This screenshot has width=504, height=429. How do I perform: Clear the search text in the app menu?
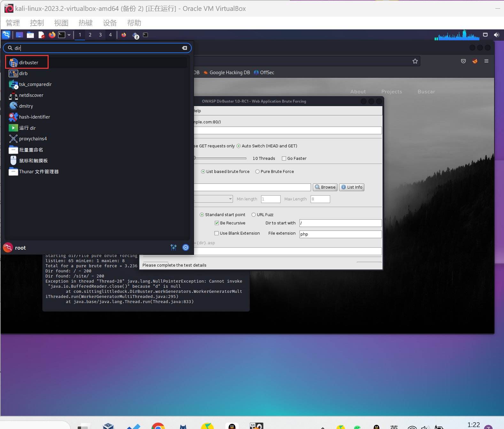coord(184,48)
